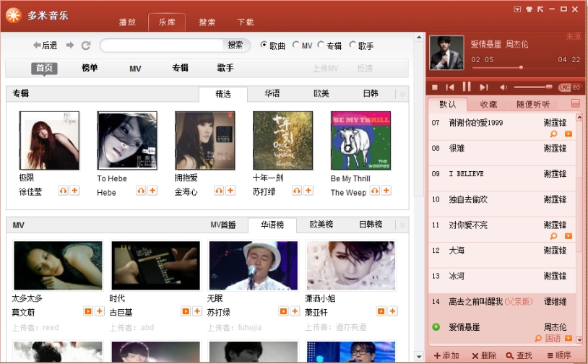Skip to the next track

point(484,87)
